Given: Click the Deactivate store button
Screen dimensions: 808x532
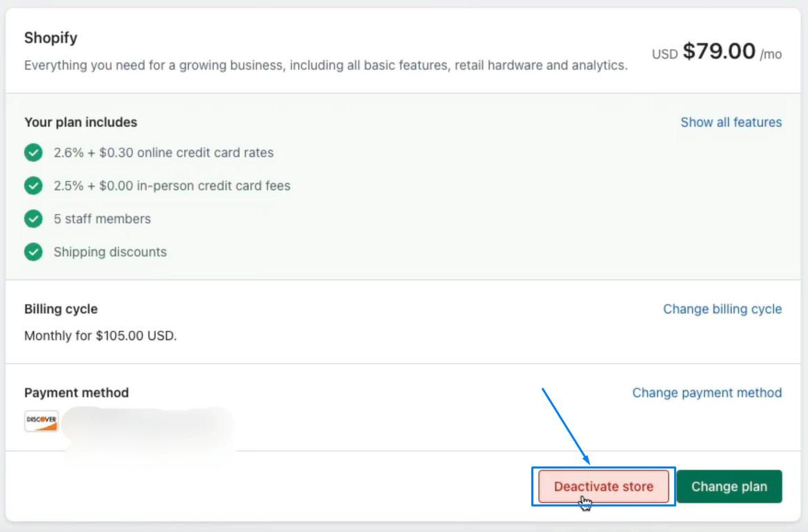Looking at the screenshot, I should [604, 486].
